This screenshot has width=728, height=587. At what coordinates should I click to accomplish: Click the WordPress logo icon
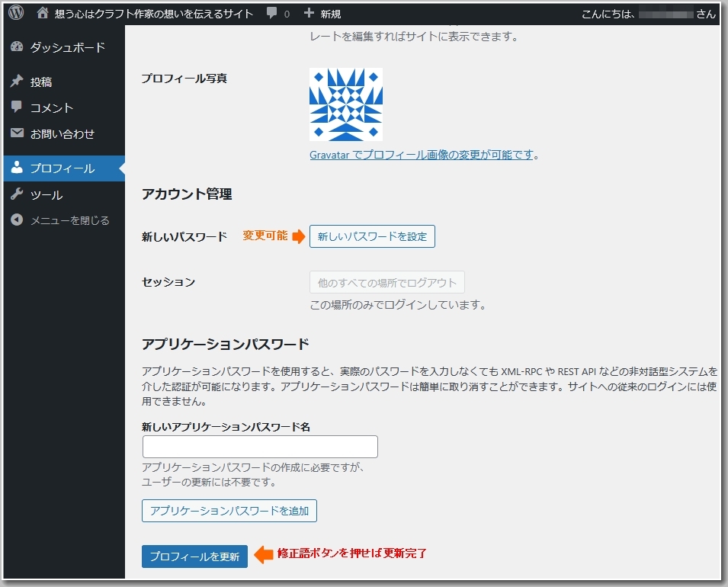click(16, 13)
